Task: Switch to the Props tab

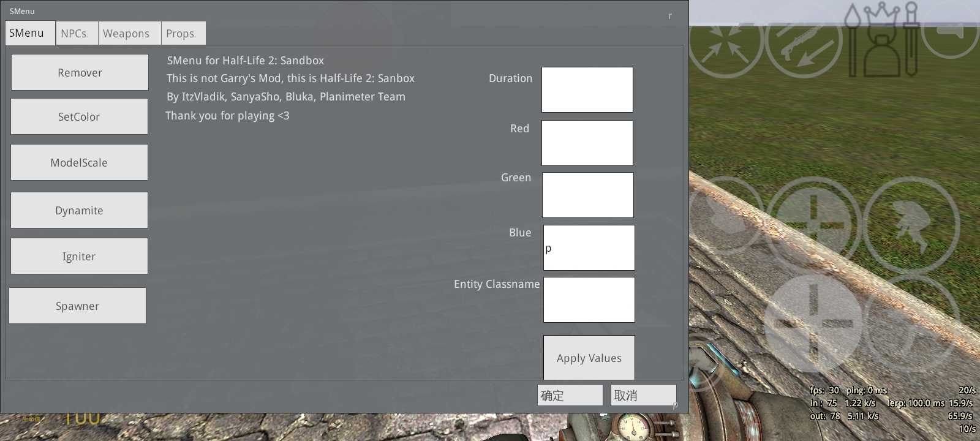Action: [183, 34]
